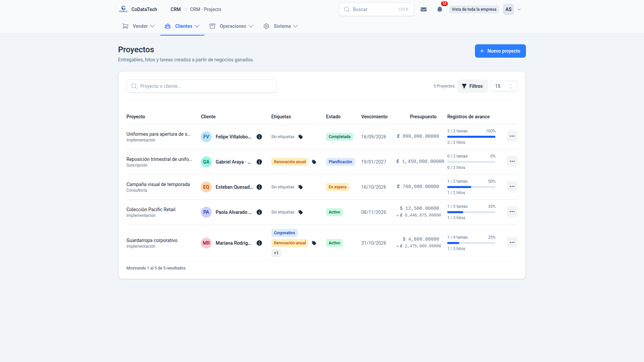644x362 pixels.
Task: Open Uniformes para apertura project
Action: coord(158,134)
